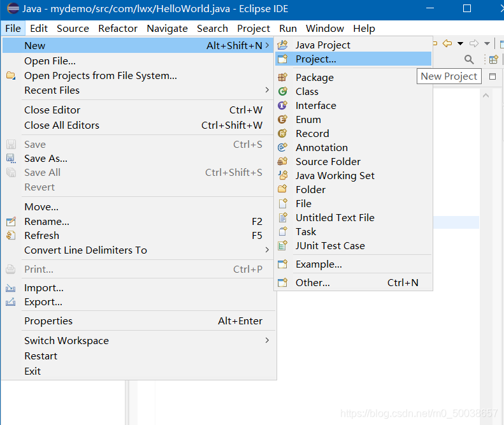
Task: Click the Example wizard icon
Action: click(x=282, y=264)
